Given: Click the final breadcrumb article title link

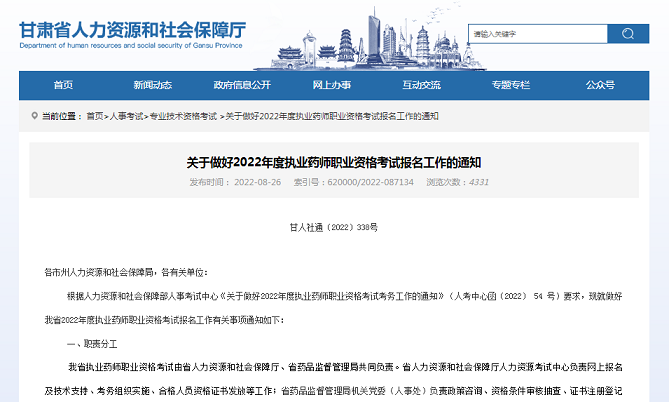Looking at the screenshot, I should [332, 116].
